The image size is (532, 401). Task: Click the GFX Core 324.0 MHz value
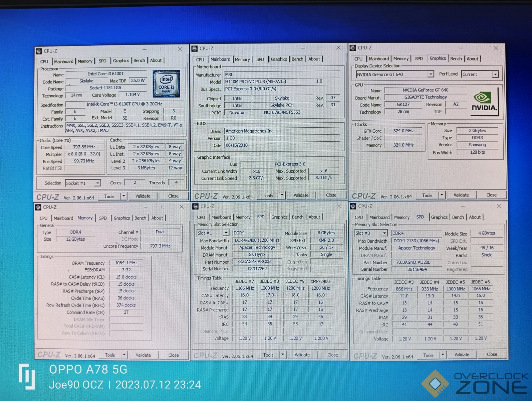[x=403, y=131]
